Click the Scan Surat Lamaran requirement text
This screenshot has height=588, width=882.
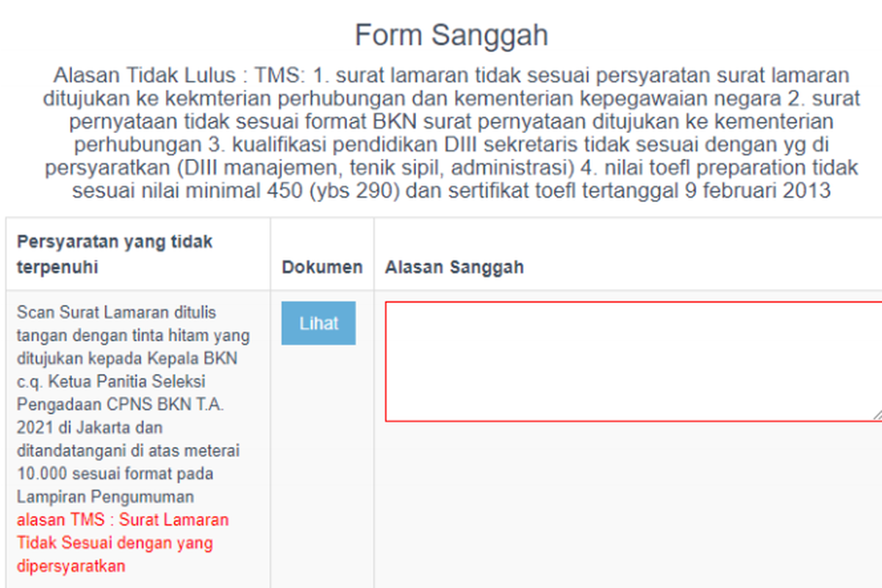click(116, 312)
